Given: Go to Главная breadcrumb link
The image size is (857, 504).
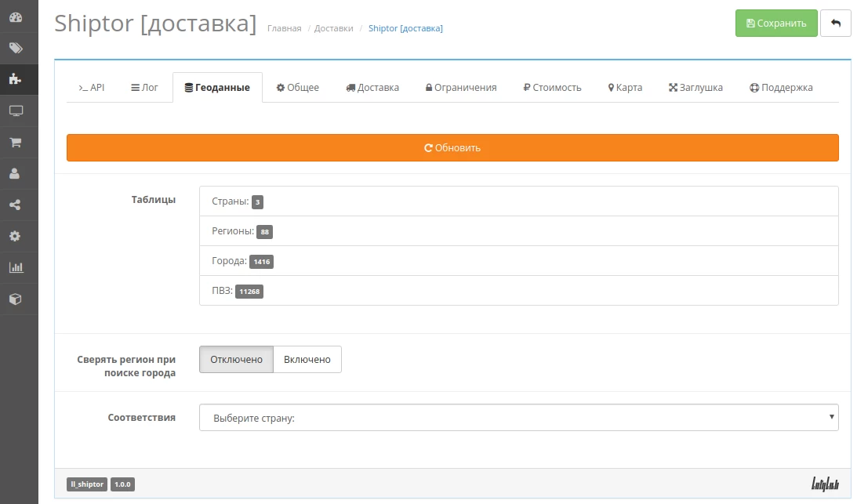Looking at the screenshot, I should pos(284,28).
